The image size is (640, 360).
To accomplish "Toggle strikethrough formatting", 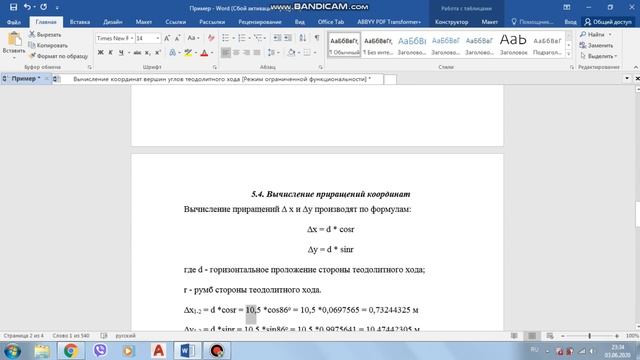I will (x=137, y=53).
